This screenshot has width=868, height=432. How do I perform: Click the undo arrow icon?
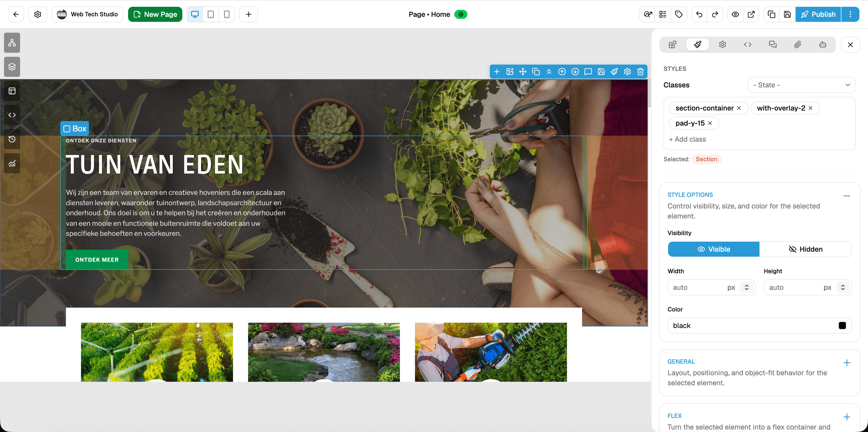[x=699, y=14]
